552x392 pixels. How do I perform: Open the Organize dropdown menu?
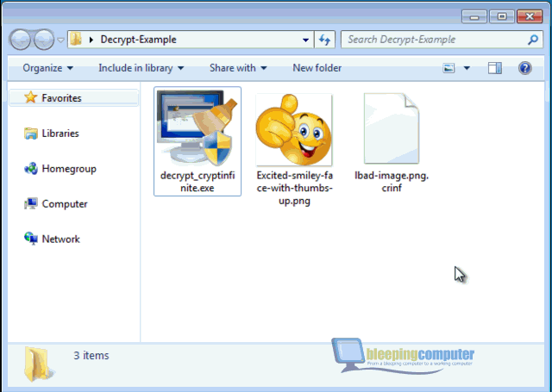click(47, 68)
